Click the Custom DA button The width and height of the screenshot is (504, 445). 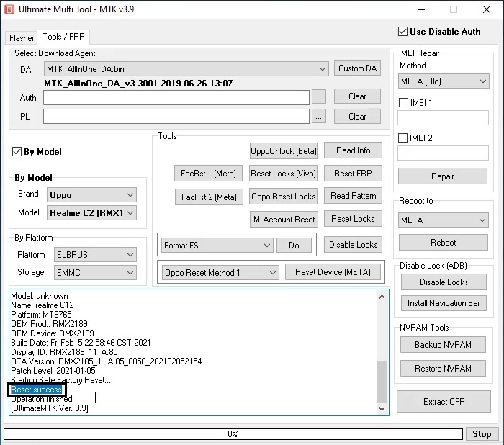pyautogui.click(x=357, y=68)
